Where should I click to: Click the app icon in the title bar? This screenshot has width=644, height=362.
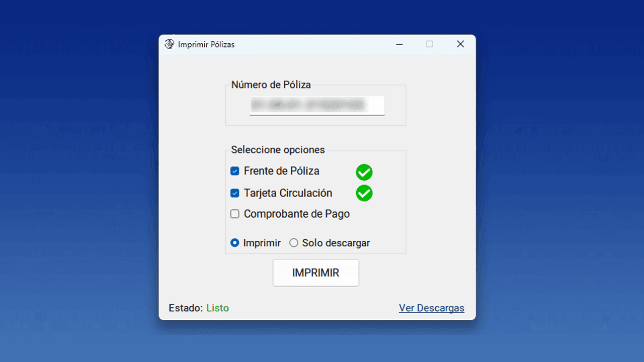pos(169,44)
